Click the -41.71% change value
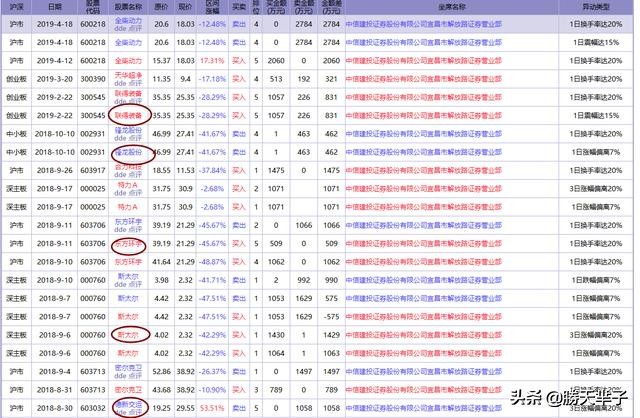The width and height of the screenshot is (640, 418). (212, 280)
